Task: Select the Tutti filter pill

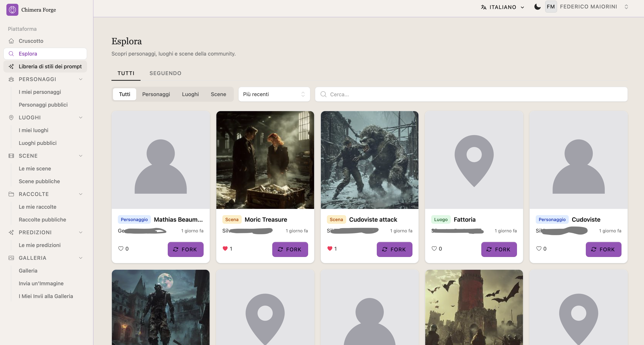Action: point(124,94)
